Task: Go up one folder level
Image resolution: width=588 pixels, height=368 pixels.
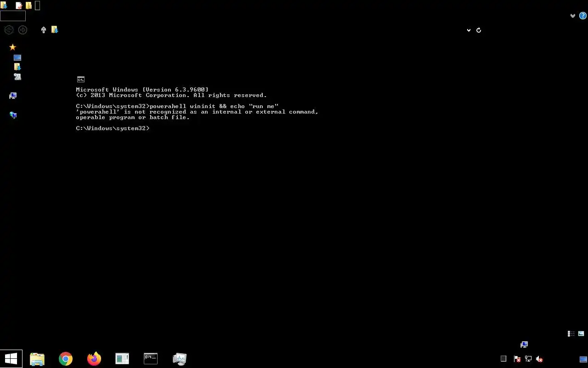Action: pos(44,30)
